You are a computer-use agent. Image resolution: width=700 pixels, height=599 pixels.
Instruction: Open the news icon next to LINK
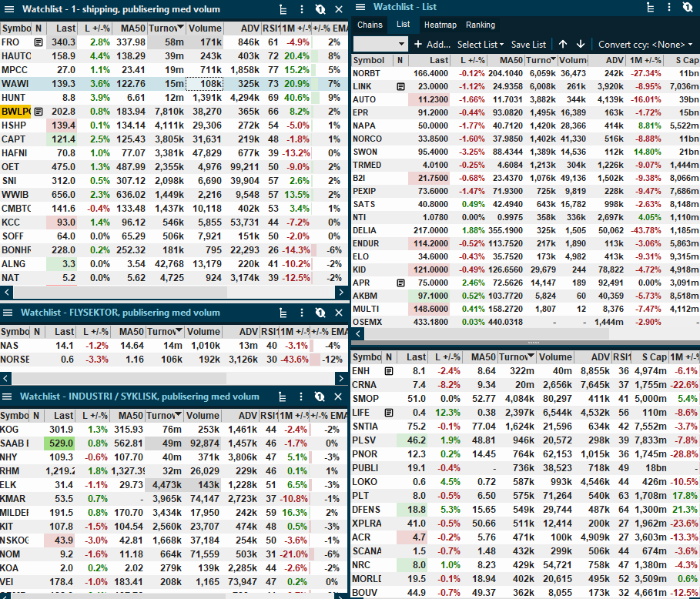[400, 86]
